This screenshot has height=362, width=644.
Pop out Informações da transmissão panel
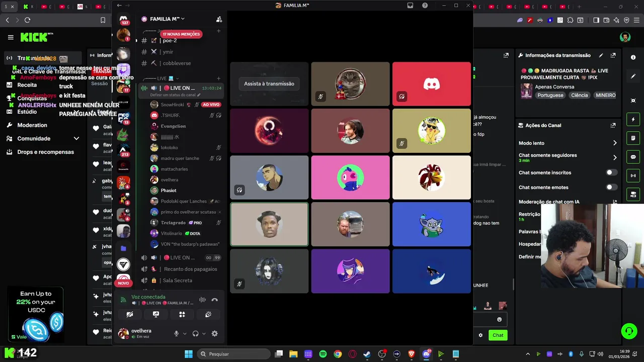(x=613, y=55)
